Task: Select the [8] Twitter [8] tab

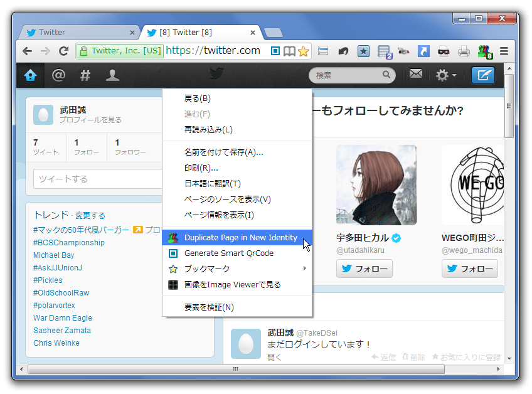Action: (x=201, y=33)
